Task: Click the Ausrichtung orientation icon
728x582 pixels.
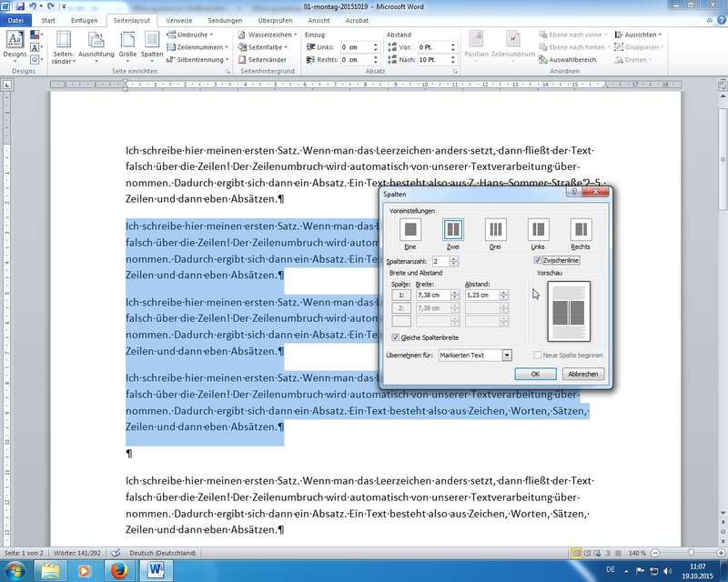Action: click(96, 45)
